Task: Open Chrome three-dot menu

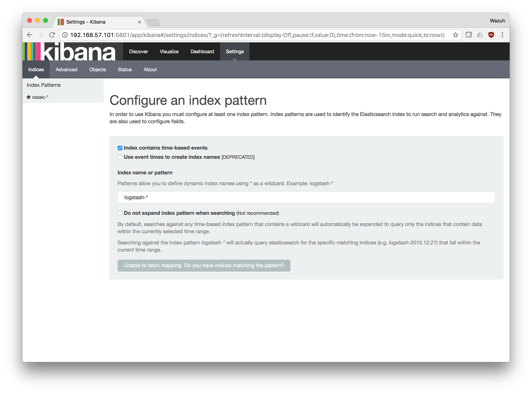Action: [x=502, y=35]
